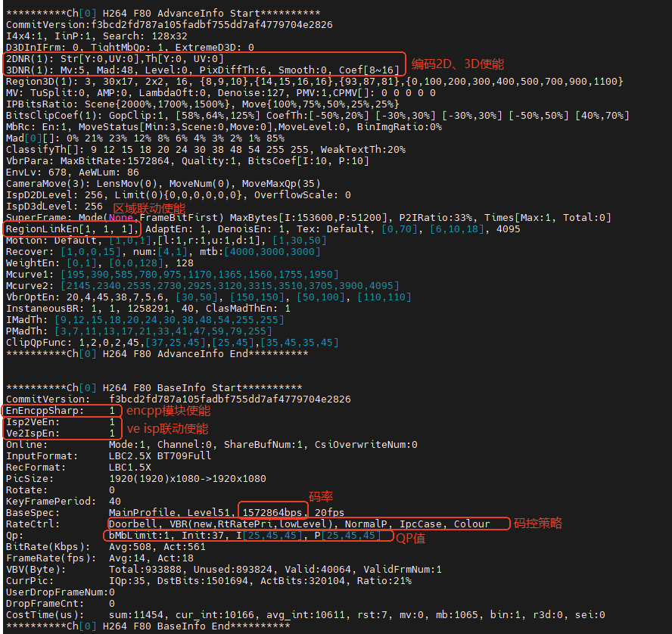Click the 2DNR(1) settings line
The height and width of the screenshot is (634, 672).
pos(114,58)
